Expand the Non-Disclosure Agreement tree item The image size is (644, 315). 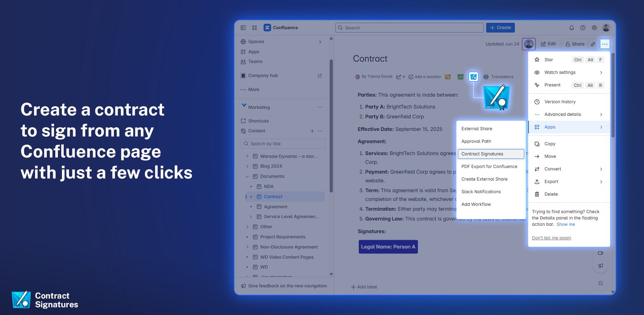click(x=247, y=247)
